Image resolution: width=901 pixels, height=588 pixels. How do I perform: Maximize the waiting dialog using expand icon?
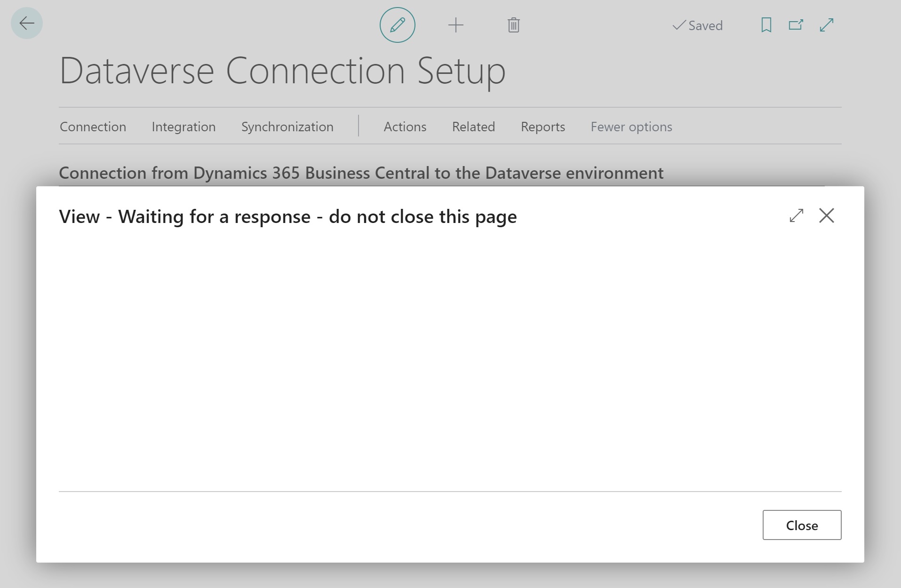pos(796,215)
